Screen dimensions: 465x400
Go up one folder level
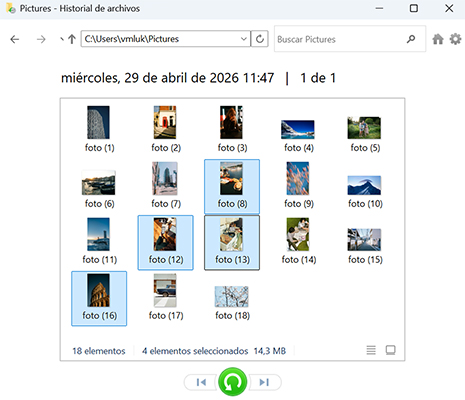(72, 39)
